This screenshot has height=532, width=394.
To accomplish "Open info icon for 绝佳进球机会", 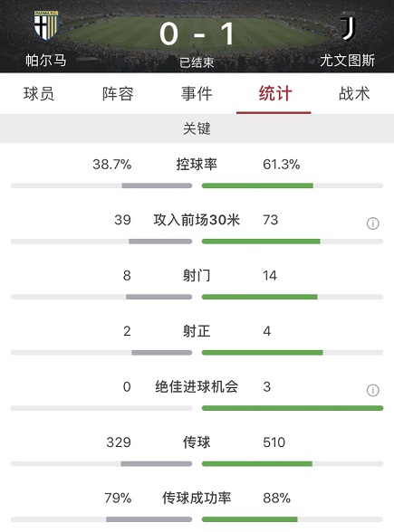I will pyautogui.click(x=372, y=390).
